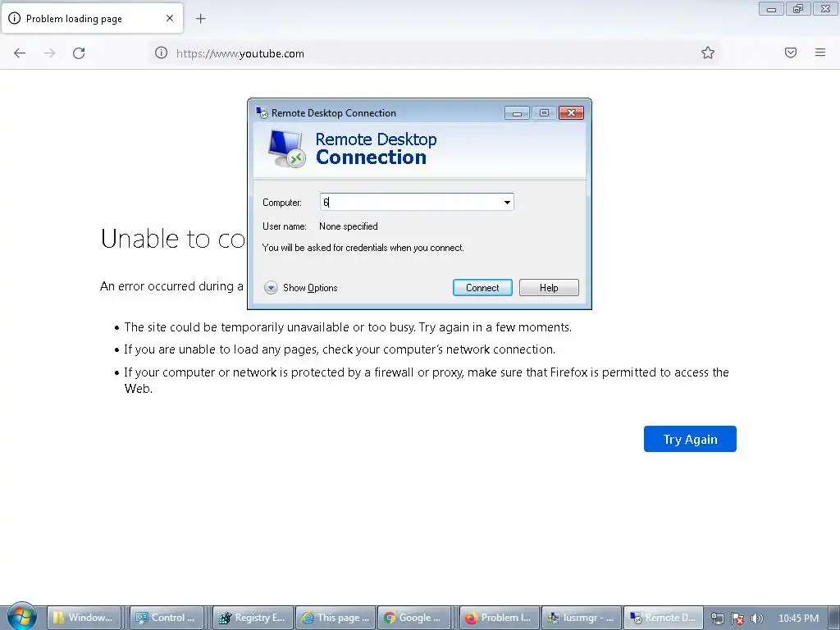Switch to Registry Editor taskbar item
Viewport: 840px width, 630px height.
pos(253,618)
